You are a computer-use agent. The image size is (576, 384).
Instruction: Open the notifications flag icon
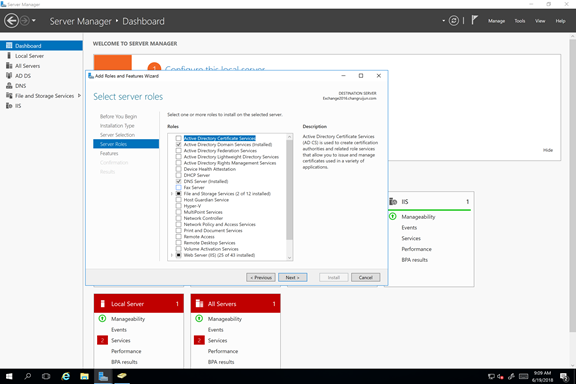pyautogui.click(x=474, y=20)
